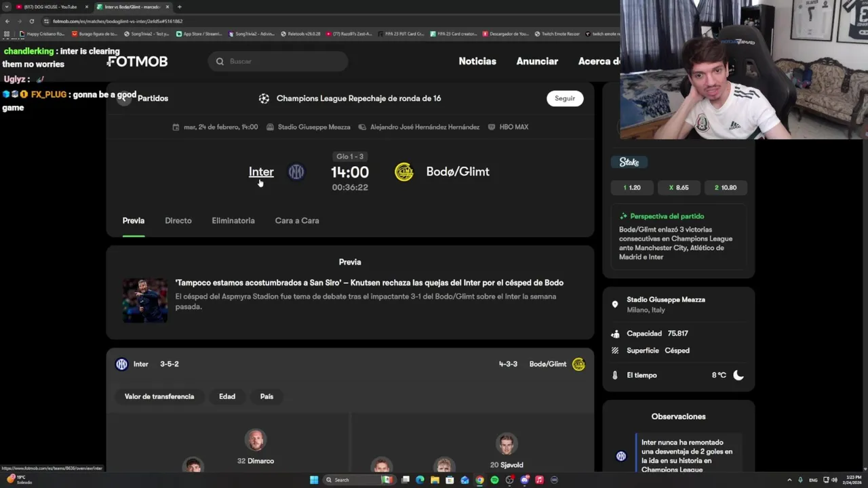Click the Inter crest in Observaciones panel
This screenshot has width=868, height=488.
[x=621, y=456]
